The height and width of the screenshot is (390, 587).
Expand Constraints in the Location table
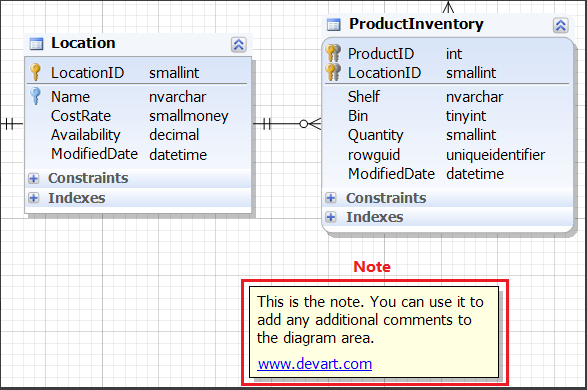point(34,178)
